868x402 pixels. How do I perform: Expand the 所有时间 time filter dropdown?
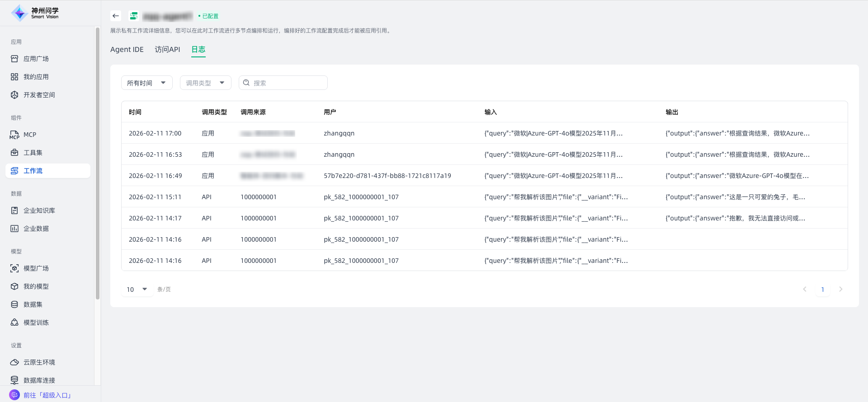(146, 83)
